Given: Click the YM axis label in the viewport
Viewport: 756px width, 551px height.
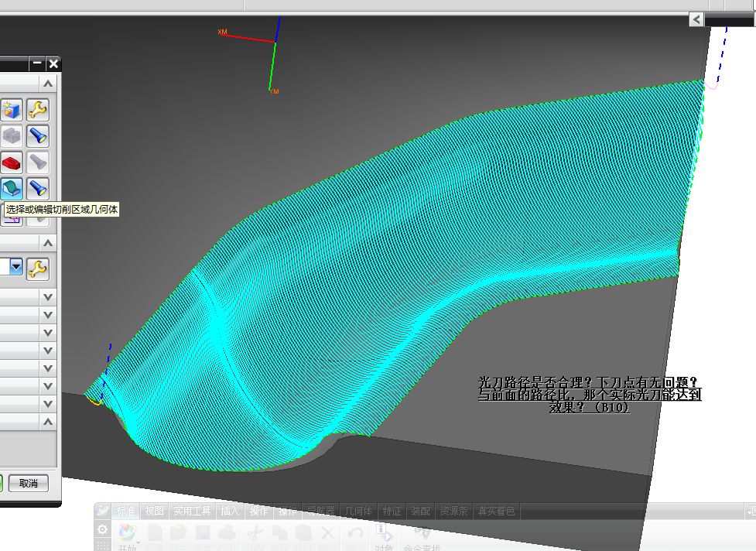Looking at the screenshot, I should click(274, 91).
